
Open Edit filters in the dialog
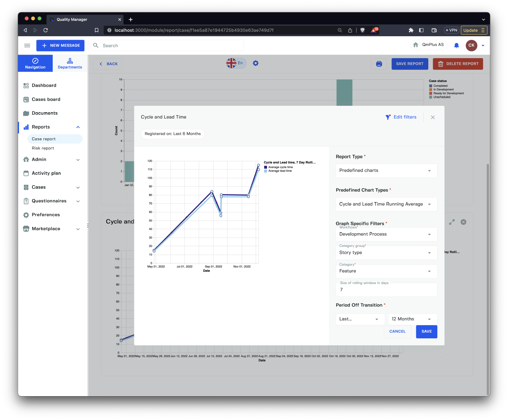click(x=401, y=117)
